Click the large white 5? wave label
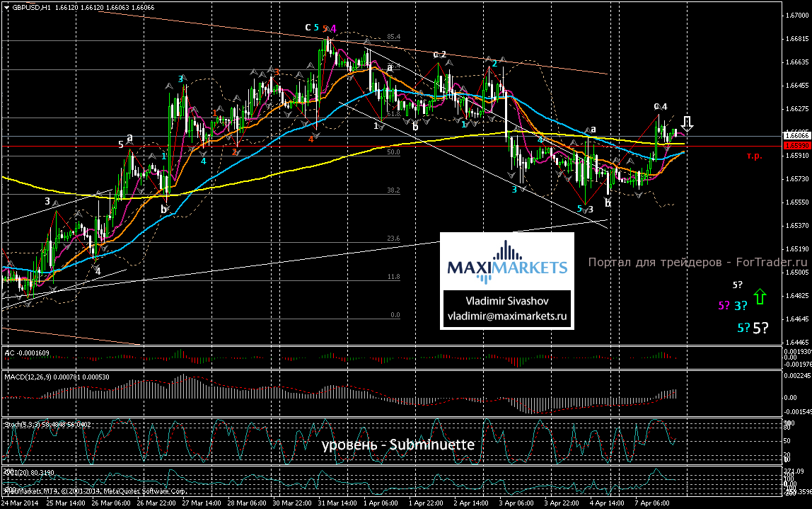This screenshot has height=509, width=812. coord(760,328)
